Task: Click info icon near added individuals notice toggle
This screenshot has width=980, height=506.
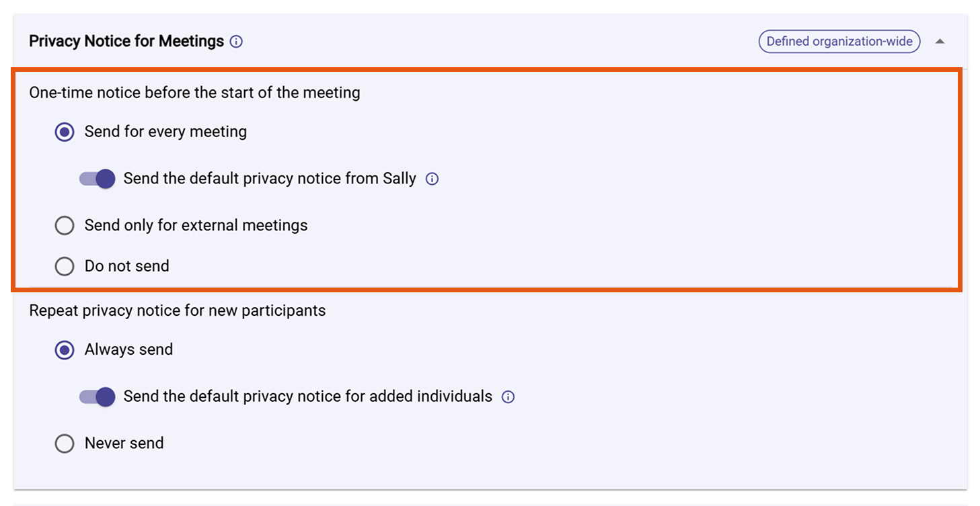Action: point(509,396)
